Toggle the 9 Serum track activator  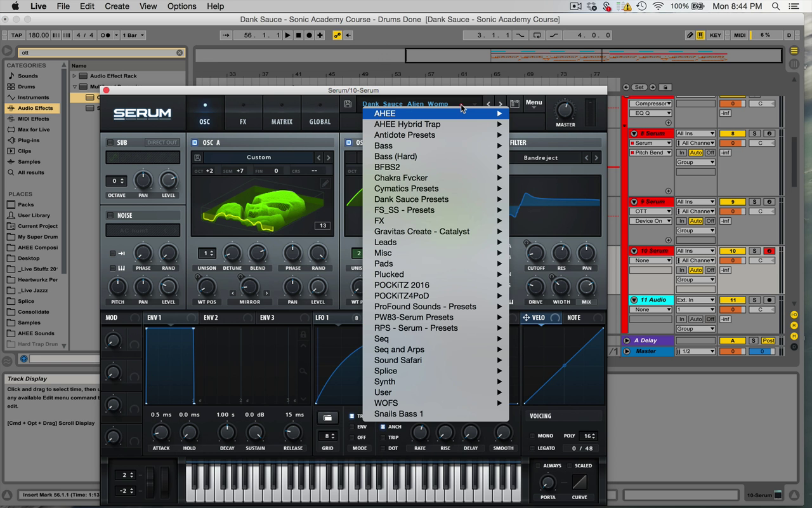[732, 202]
